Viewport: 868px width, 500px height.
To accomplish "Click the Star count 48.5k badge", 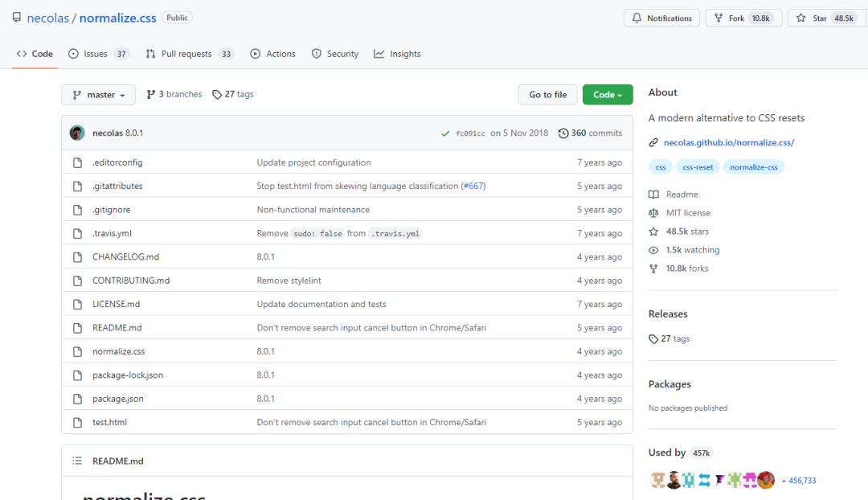I will [x=844, y=18].
